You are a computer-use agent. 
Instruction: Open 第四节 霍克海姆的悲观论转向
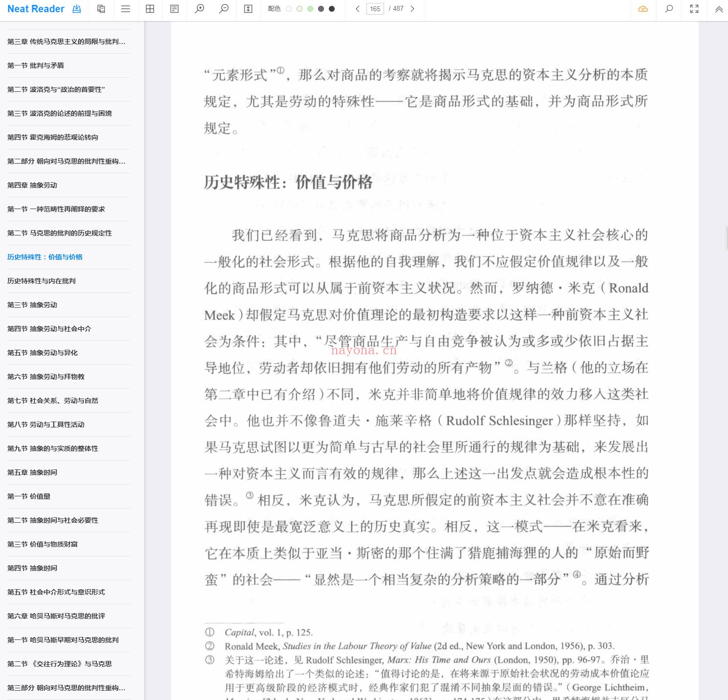pyautogui.click(x=53, y=137)
